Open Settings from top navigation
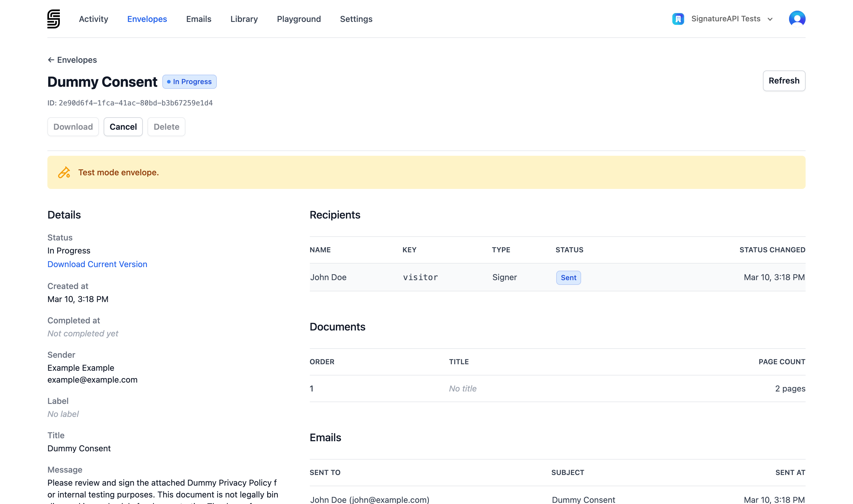The image size is (853, 504). [356, 19]
